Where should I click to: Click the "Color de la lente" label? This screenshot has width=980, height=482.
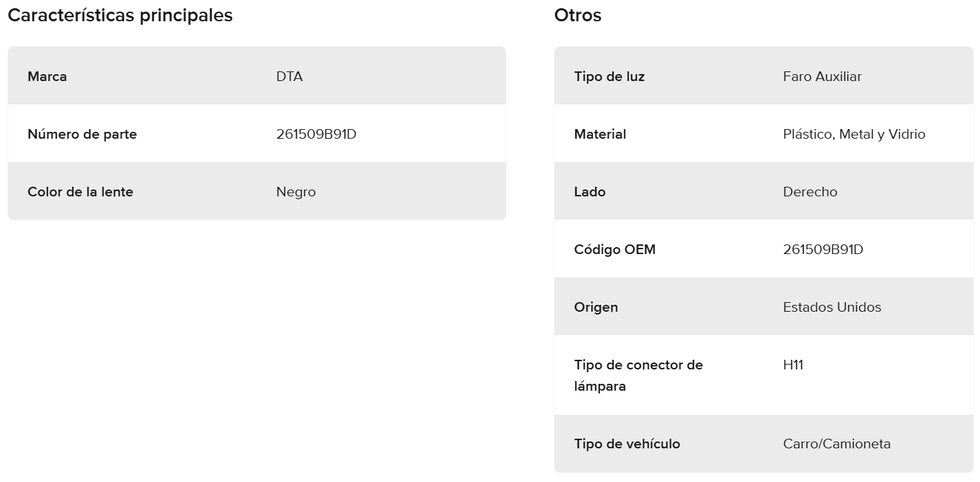(x=80, y=192)
